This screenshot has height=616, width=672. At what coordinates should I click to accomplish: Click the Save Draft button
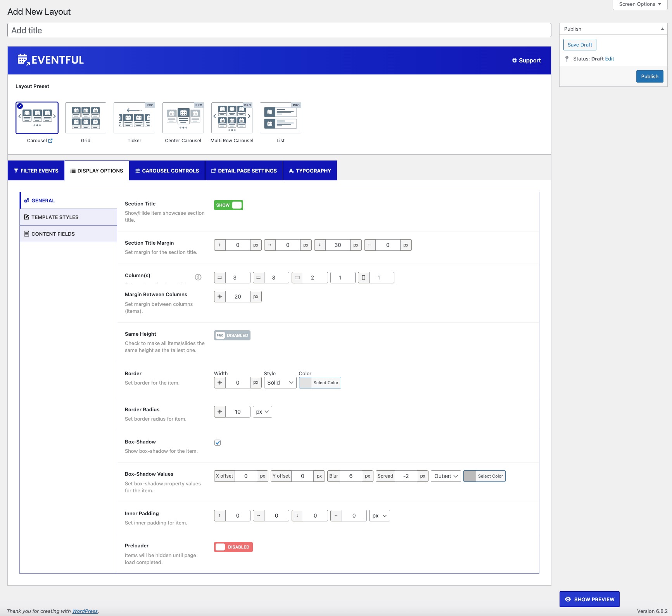pyautogui.click(x=580, y=45)
